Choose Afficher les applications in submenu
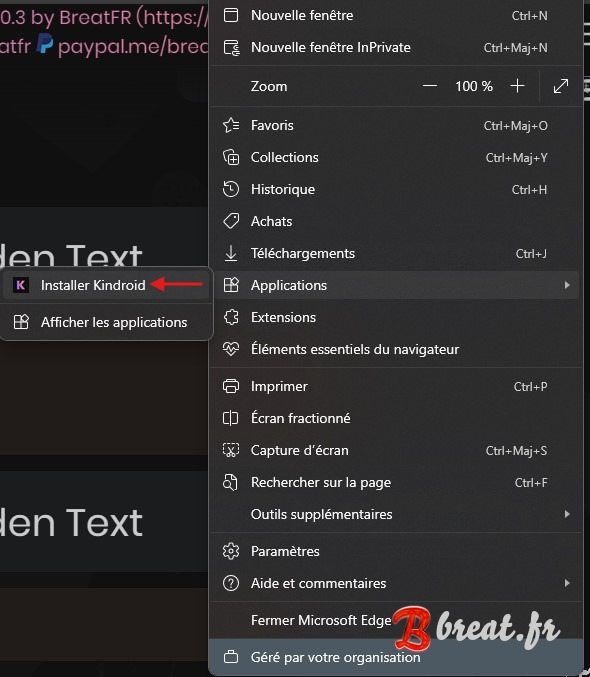The image size is (590, 677). (x=106, y=322)
